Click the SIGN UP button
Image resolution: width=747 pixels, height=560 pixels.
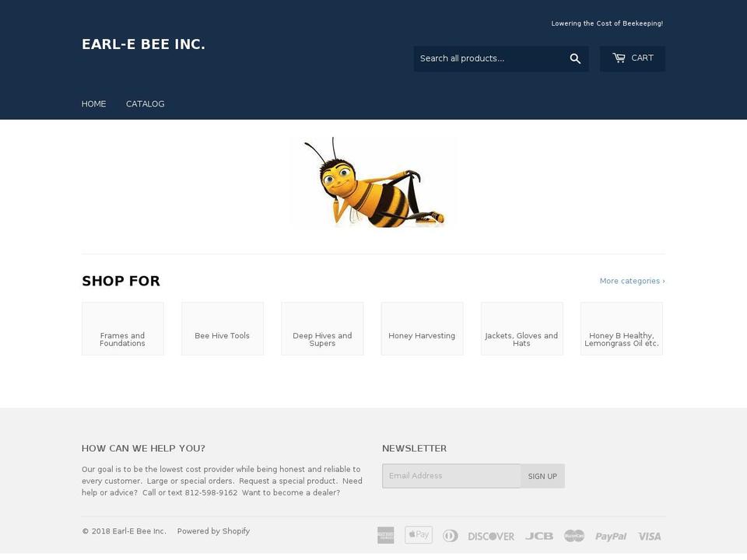542,476
